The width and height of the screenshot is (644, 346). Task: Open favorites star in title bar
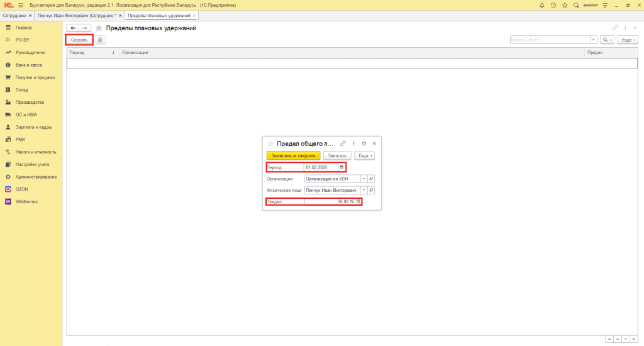[565, 5]
